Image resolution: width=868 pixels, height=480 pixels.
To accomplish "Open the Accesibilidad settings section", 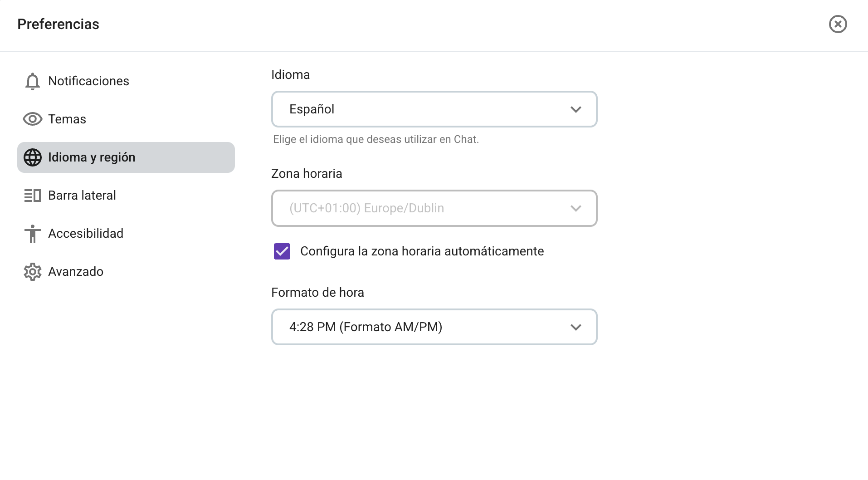I will tap(86, 234).
